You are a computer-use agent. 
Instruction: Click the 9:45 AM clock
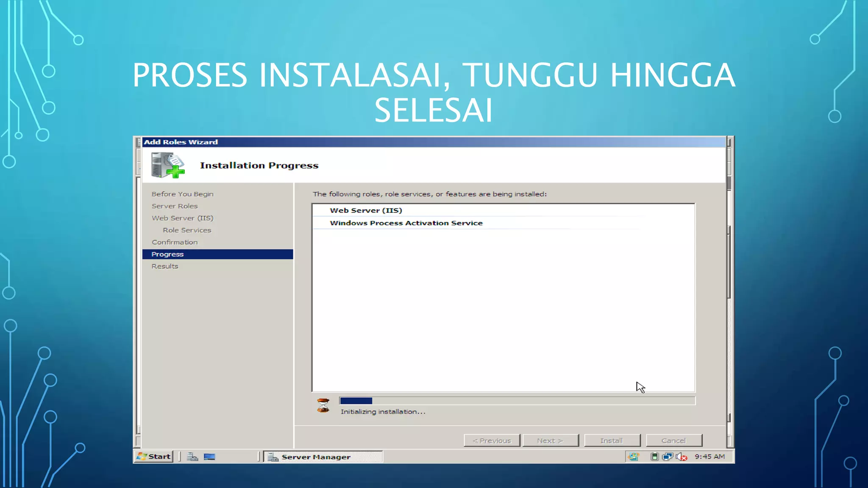[710, 457]
